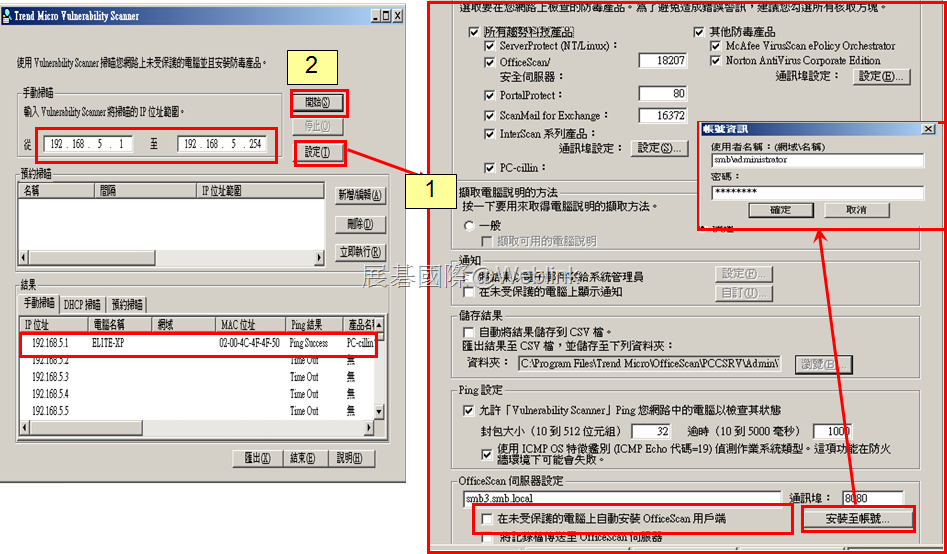The height and width of the screenshot is (554, 947).
Task: Open 設定(T) settings button
Action: click(x=318, y=153)
